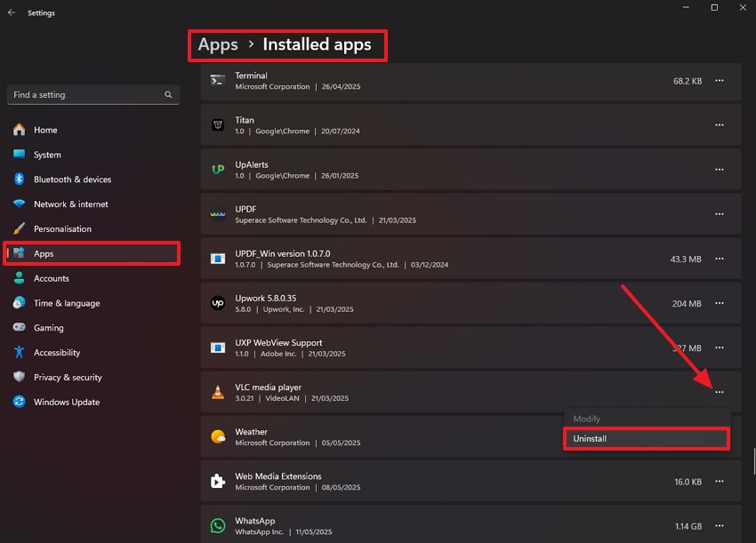The width and height of the screenshot is (756, 543).
Task: Click the back arrow in Settings title bar
Action: click(12, 12)
